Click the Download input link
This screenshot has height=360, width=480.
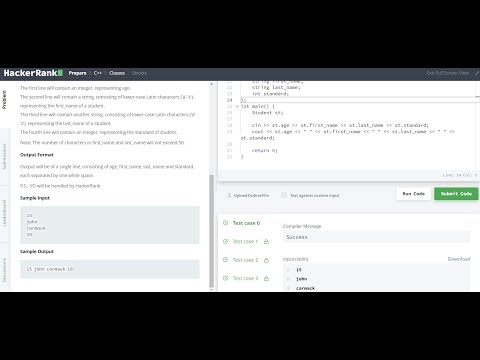pyautogui.click(x=459, y=259)
